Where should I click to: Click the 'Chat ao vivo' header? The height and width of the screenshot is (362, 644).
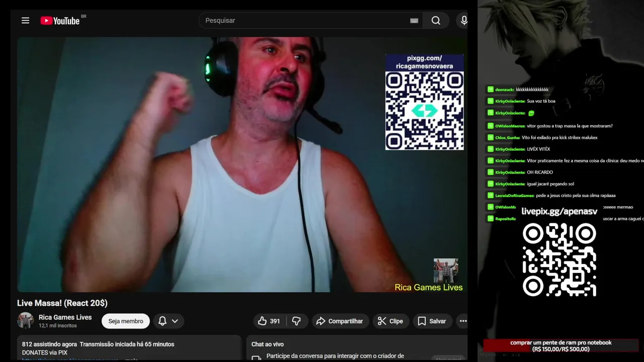(268, 344)
